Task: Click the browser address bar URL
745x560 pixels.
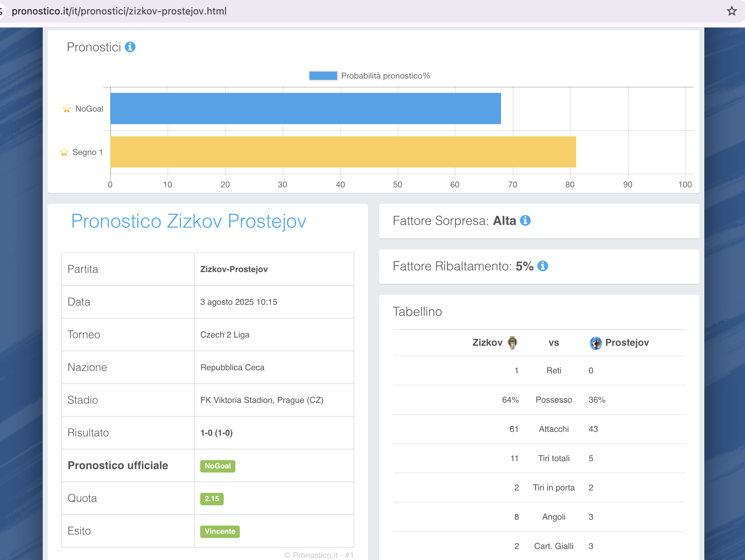Action: click(119, 11)
